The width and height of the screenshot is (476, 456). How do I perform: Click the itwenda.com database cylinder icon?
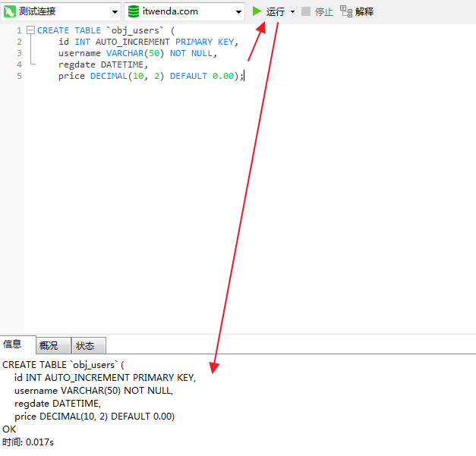pos(134,11)
